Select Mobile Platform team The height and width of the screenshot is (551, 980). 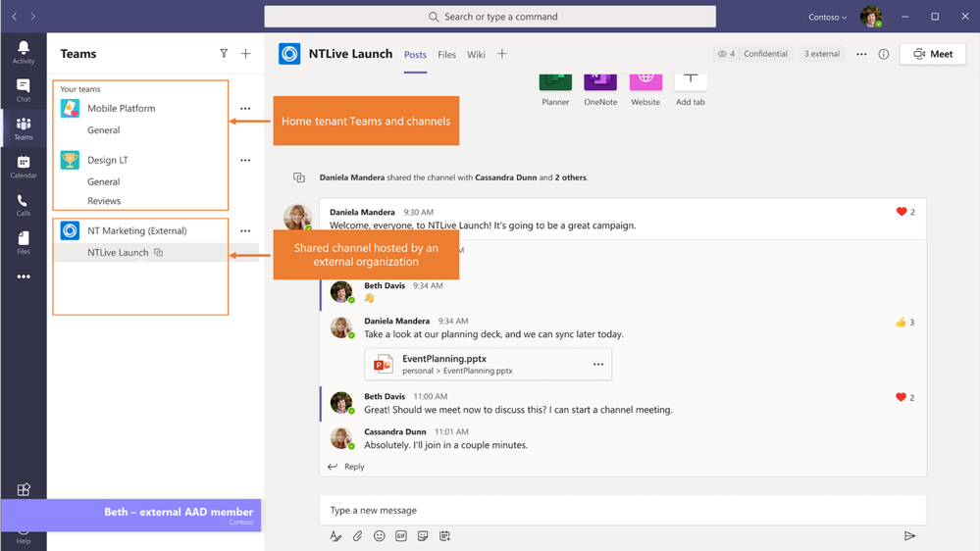point(122,108)
